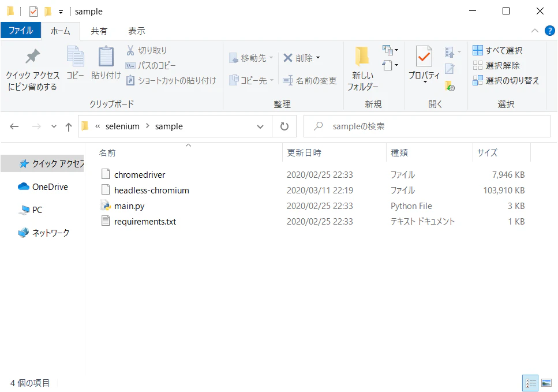Pin to Quick Access ribbon button
The width and height of the screenshot is (558, 392).
click(33, 70)
